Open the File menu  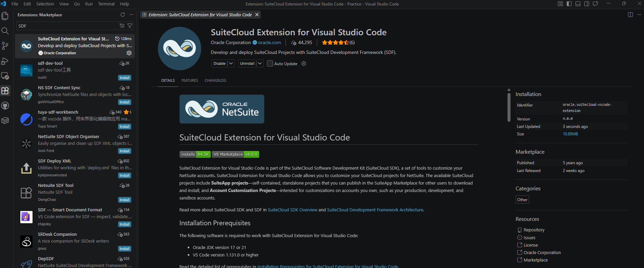click(x=15, y=4)
